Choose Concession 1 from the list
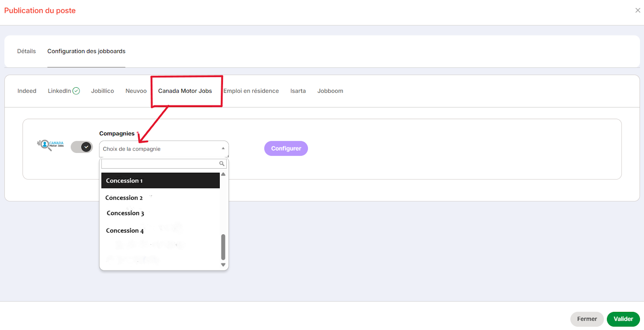The height and width of the screenshot is (330, 644). click(x=161, y=181)
